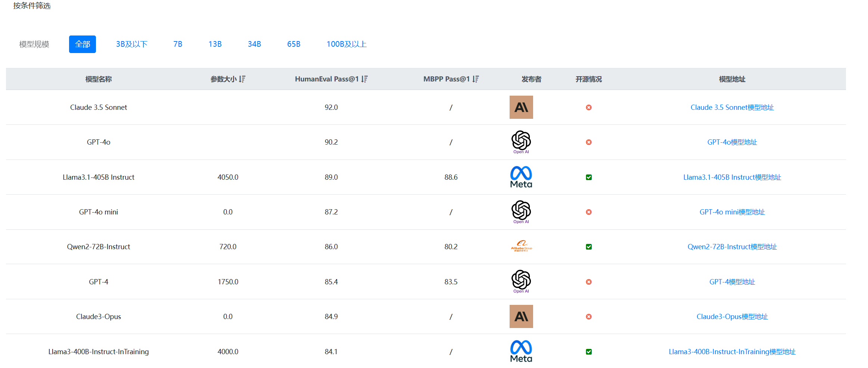The image size is (868, 368).
Task: Click the Anthropic logo in Claude3-Opus row
Action: [x=521, y=316]
